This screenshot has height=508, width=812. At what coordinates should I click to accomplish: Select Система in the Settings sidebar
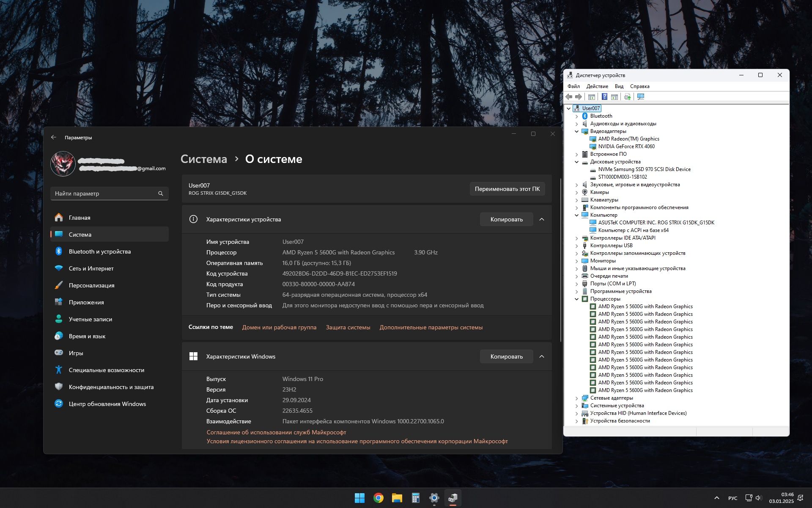point(110,235)
